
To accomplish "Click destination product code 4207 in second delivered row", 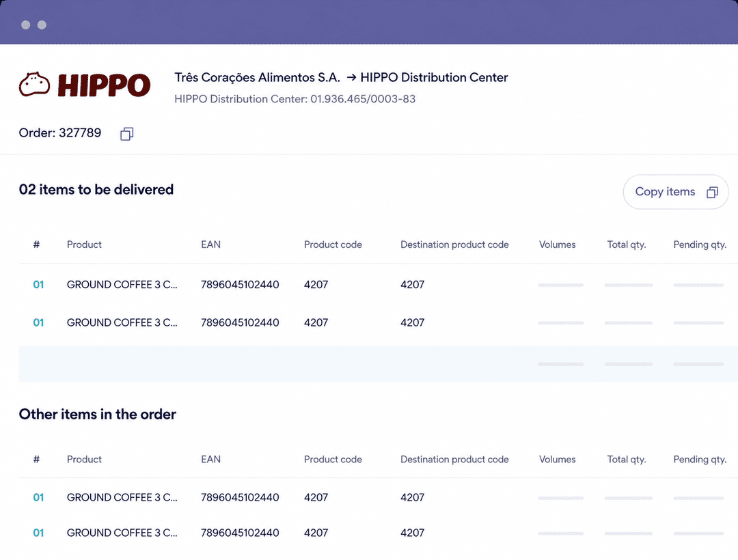I will coord(412,322).
